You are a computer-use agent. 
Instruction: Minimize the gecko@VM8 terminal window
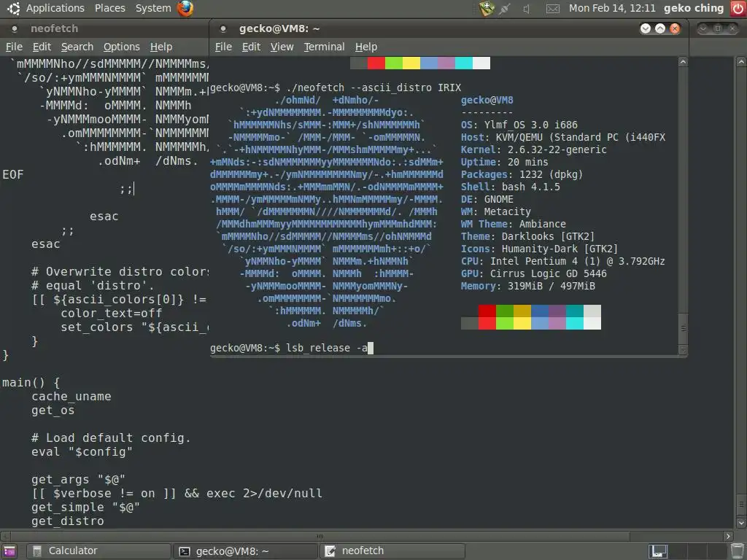[x=646, y=28]
